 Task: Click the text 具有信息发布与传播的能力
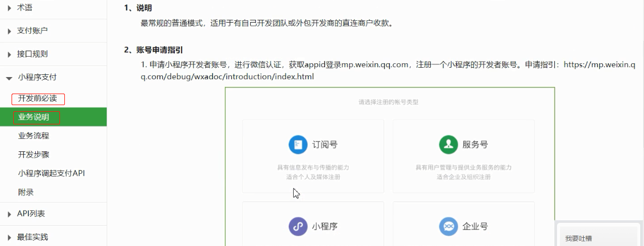click(313, 167)
